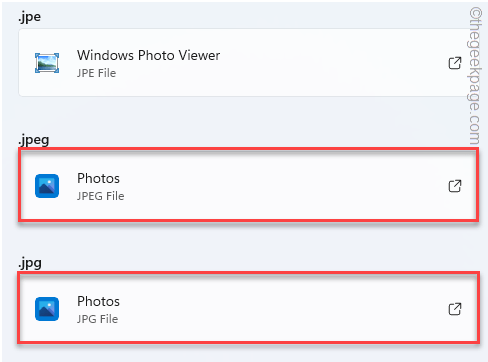Open external link icon for JPEG file
Image resolution: width=488 pixels, height=362 pixels.
tap(455, 186)
